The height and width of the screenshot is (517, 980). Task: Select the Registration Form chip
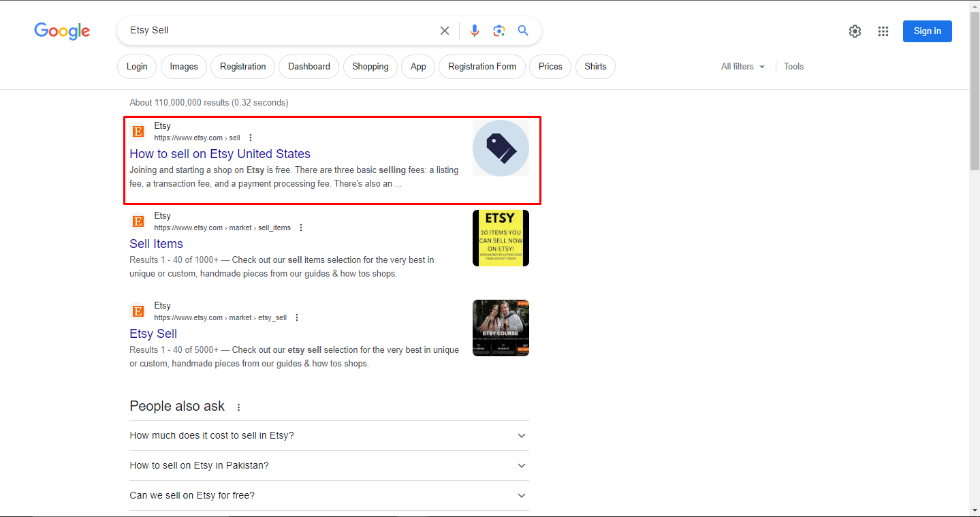click(482, 67)
